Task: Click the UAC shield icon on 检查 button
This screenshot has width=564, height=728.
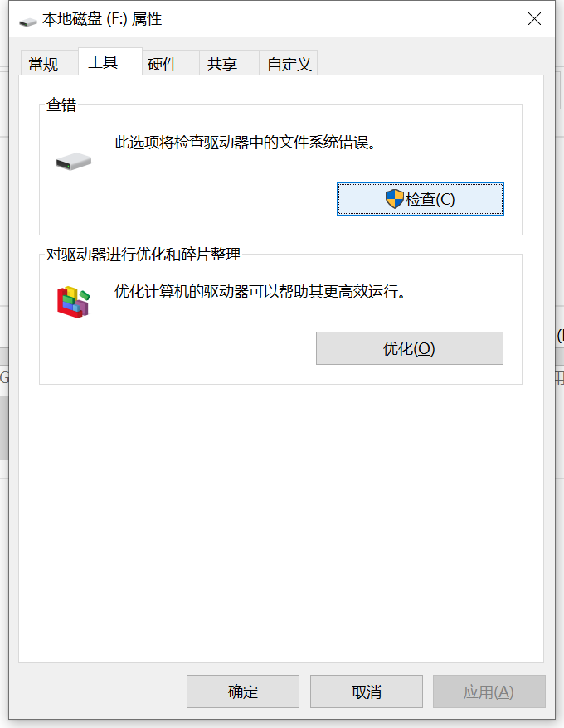Action: pos(395,199)
